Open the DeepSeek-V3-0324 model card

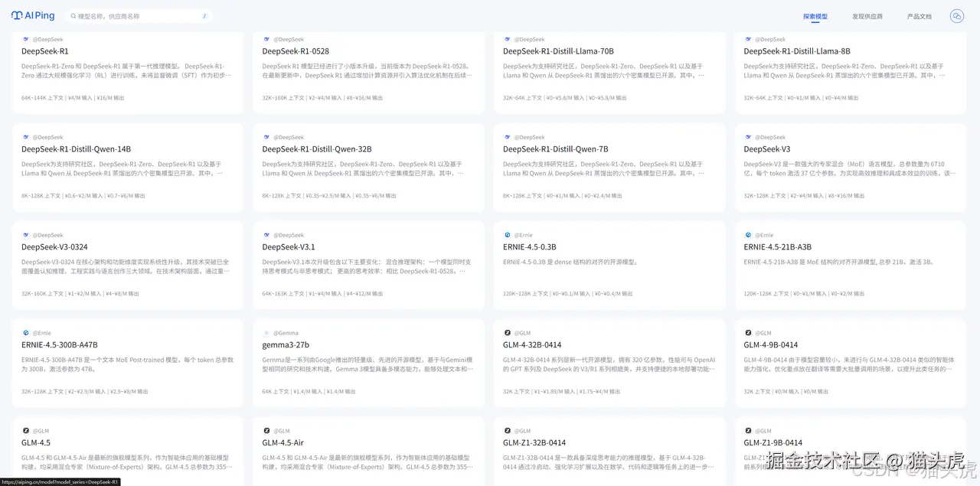[57, 246]
